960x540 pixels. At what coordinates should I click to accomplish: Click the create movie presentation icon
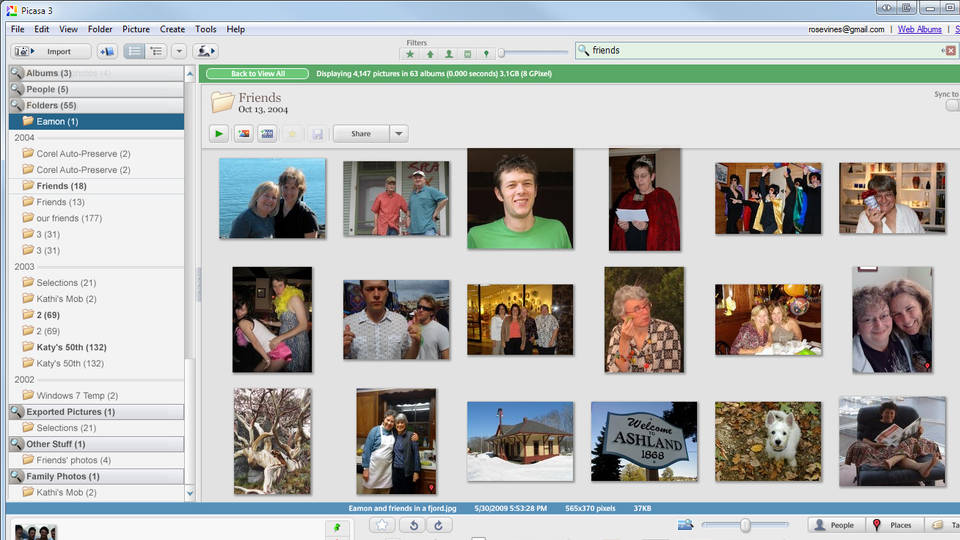267,134
